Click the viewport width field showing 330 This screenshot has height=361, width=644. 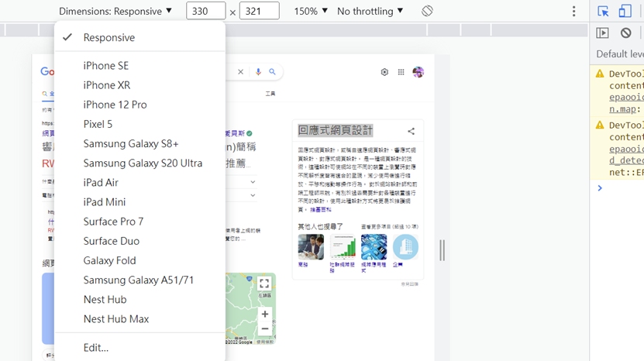coord(206,11)
